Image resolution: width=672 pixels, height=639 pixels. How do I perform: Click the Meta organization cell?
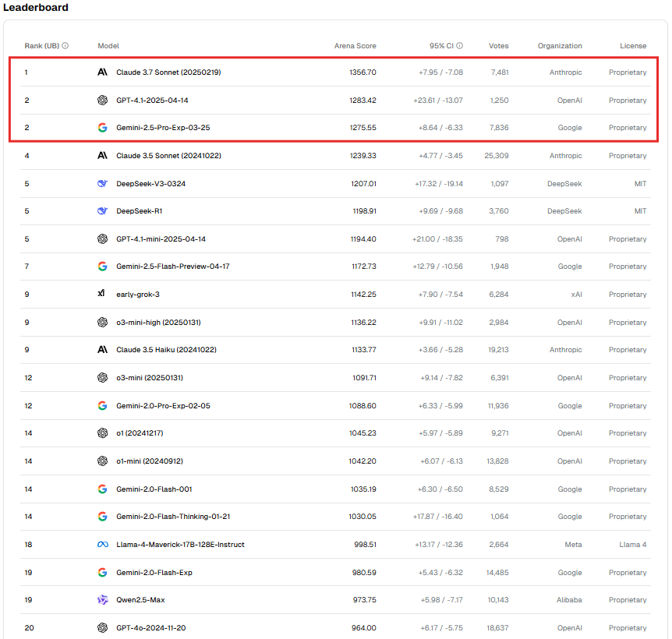(573, 545)
